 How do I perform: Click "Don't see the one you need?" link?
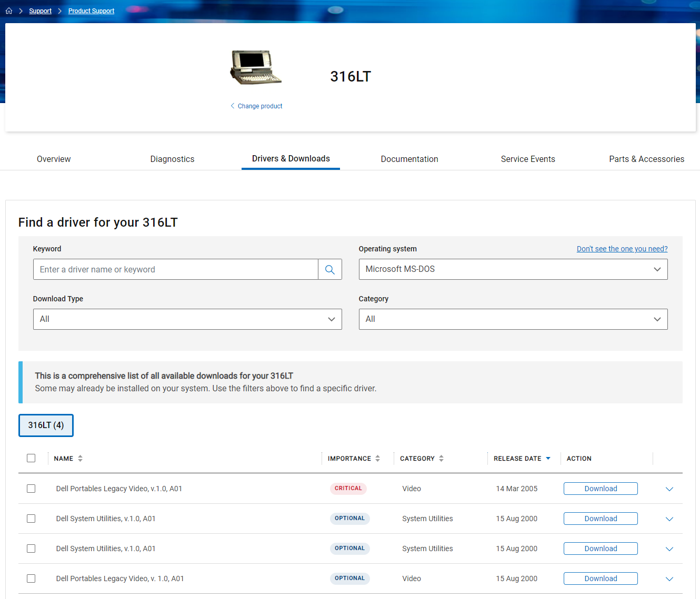click(x=622, y=249)
